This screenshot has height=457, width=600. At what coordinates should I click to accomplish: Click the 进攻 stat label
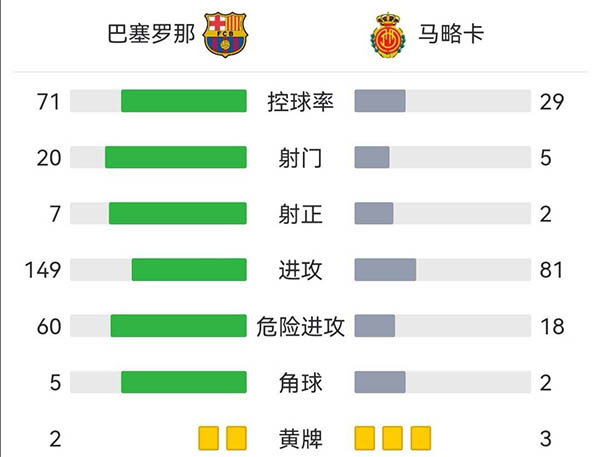[x=300, y=270]
